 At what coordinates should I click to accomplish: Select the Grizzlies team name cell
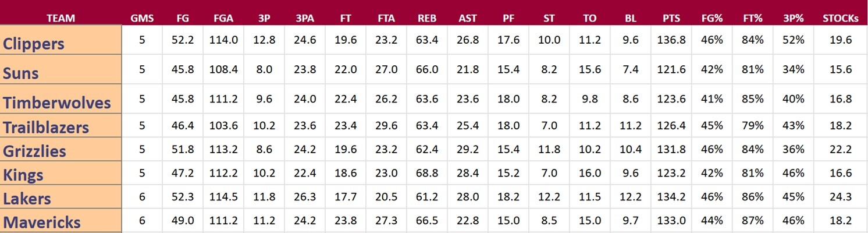coord(34,151)
